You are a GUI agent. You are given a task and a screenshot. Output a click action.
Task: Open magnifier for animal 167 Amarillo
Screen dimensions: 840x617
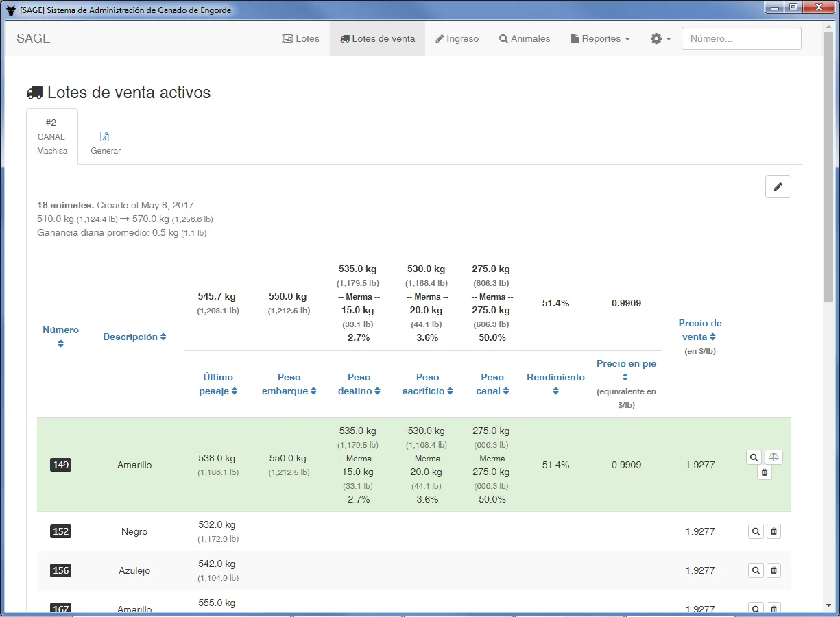755,607
